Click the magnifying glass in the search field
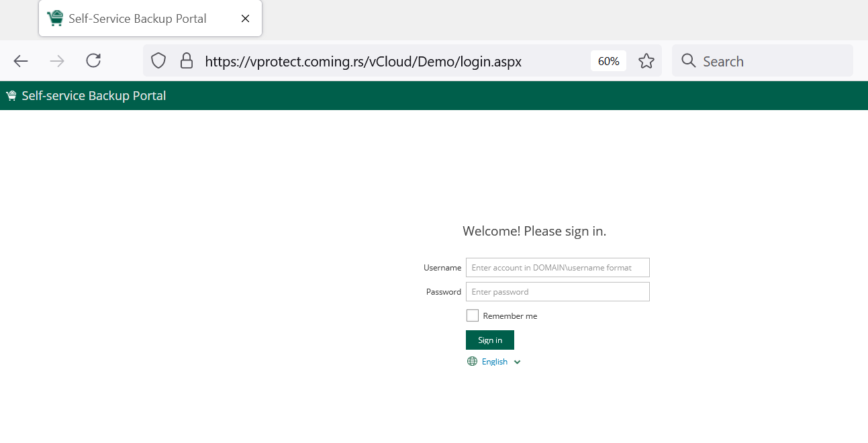 [689, 60]
